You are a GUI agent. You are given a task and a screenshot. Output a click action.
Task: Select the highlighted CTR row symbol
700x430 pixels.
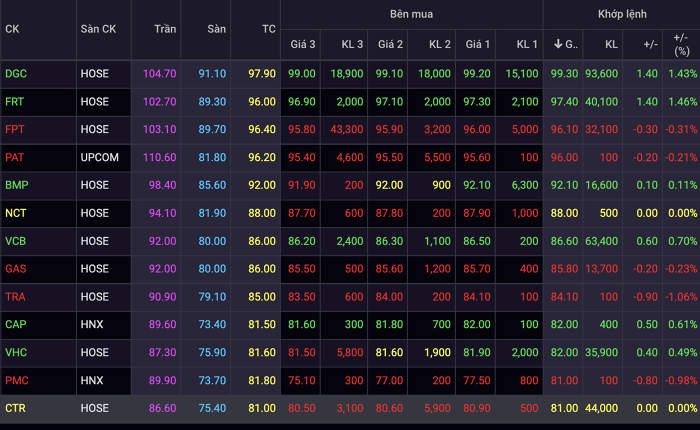(x=15, y=408)
